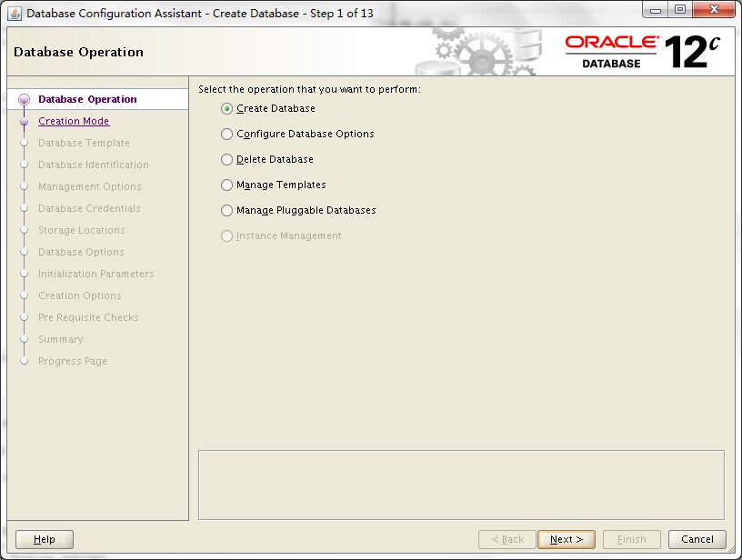Image resolution: width=742 pixels, height=560 pixels.
Task: Click Storage Locations step in sidebar
Action: pyautogui.click(x=82, y=230)
